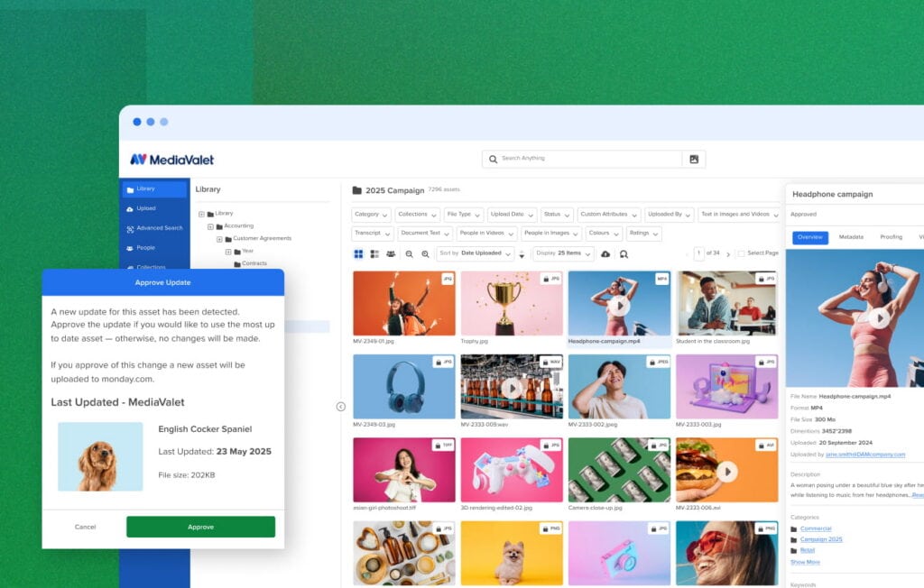Click the 2025 Campaign folder icon
924x588 pixels.
pos(356,190)
